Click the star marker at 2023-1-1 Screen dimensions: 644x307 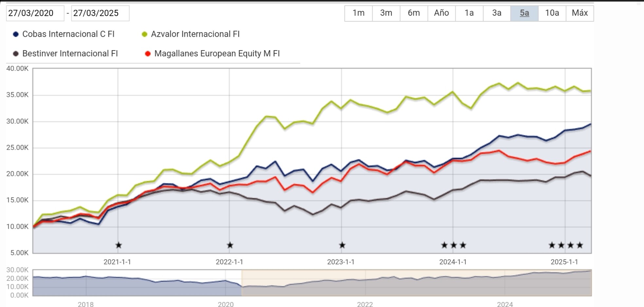(x=342, y=245)
